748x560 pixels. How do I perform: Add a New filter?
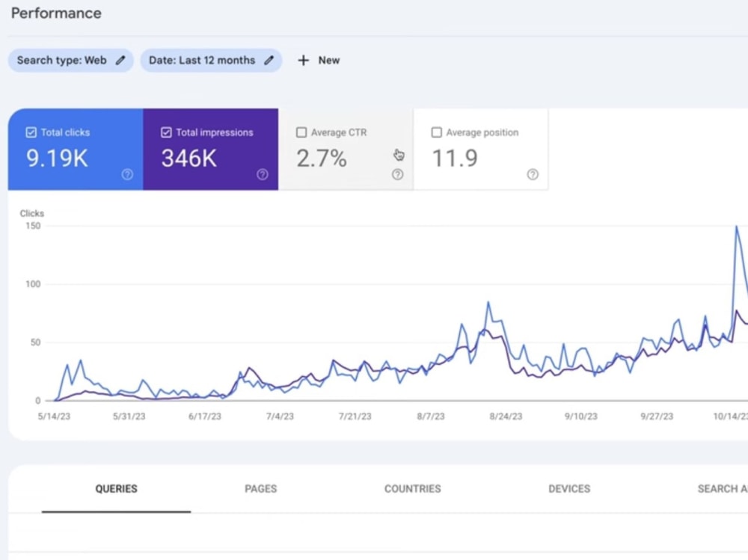coord(319,60)
